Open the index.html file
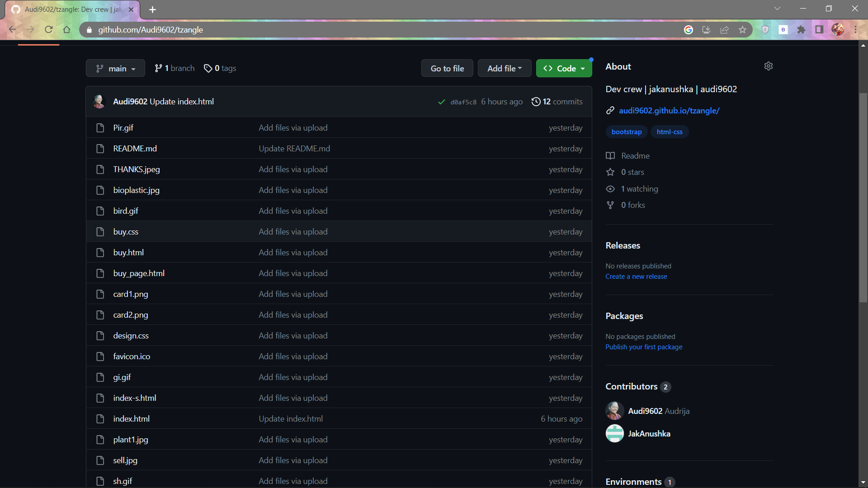Screen dimensions: 868x488 131,419
